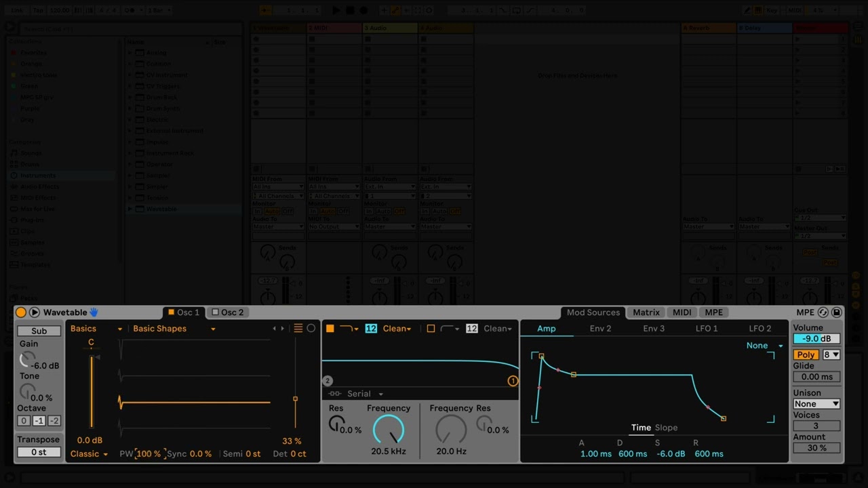The image size is (868, 488).
Task: Click the Filter 2 Frequency knob
Action: (451, 430)
